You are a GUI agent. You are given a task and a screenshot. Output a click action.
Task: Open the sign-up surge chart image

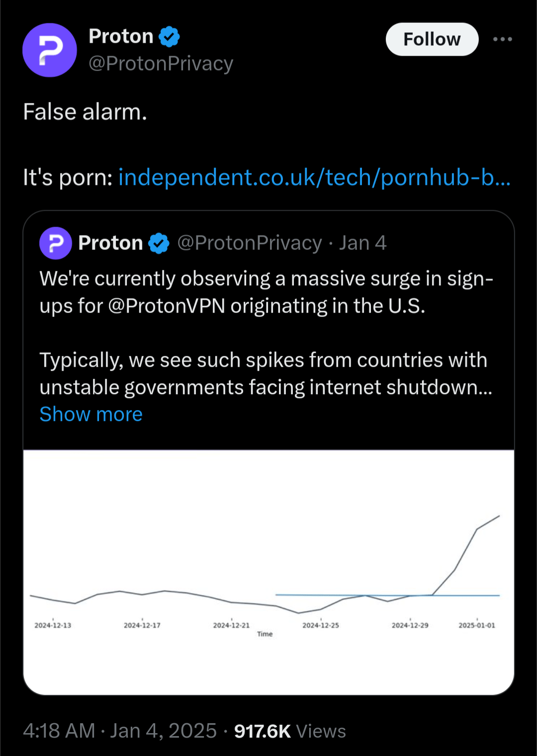268,572
